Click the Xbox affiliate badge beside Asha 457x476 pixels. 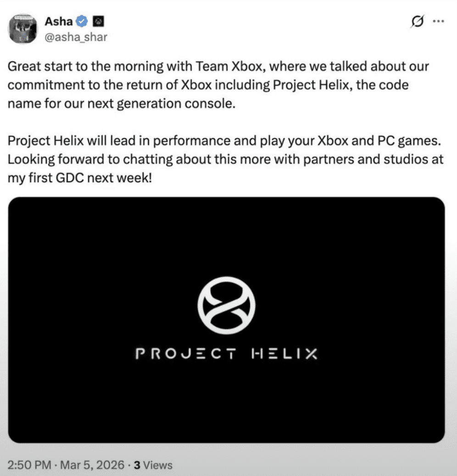point(99,21)
